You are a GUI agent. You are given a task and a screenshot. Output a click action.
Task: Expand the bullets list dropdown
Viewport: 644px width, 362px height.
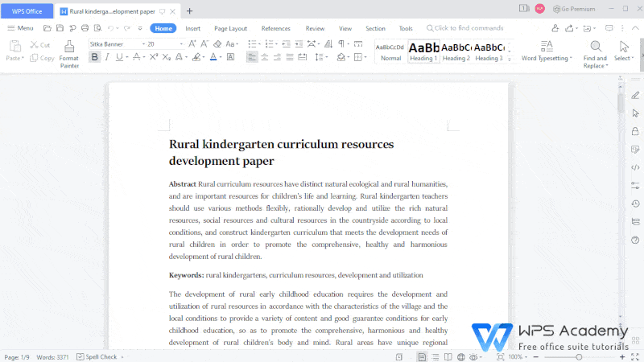coord(259,44)
